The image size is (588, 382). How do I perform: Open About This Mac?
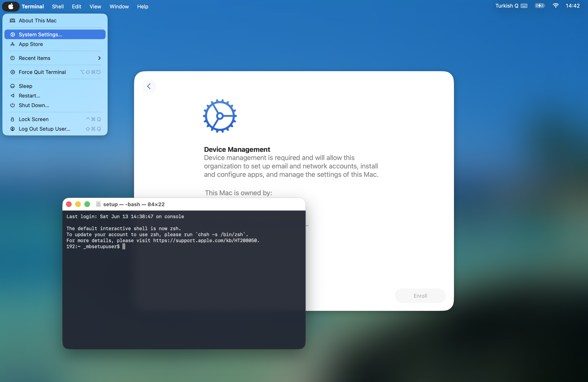pos(55,20)
